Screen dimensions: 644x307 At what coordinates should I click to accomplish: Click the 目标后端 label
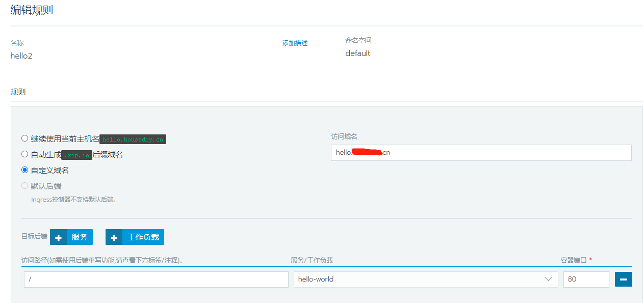pyautogui.click(x=34, y=236)
